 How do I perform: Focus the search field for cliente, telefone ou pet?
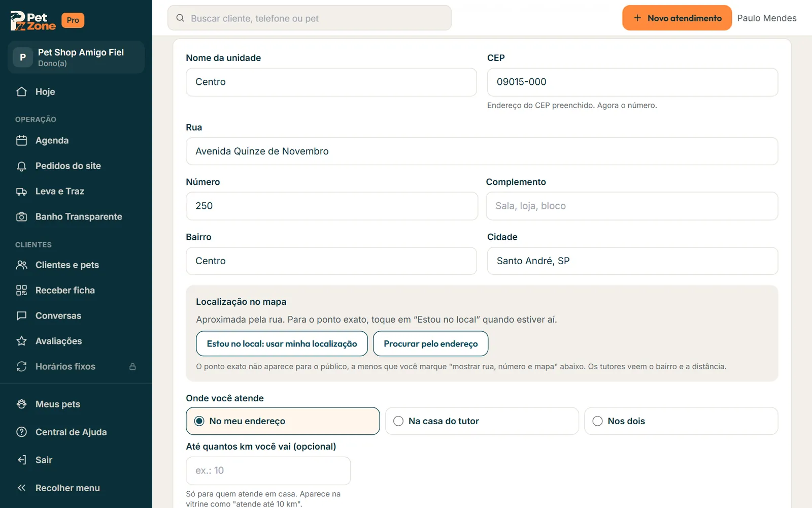pos(310,18)
